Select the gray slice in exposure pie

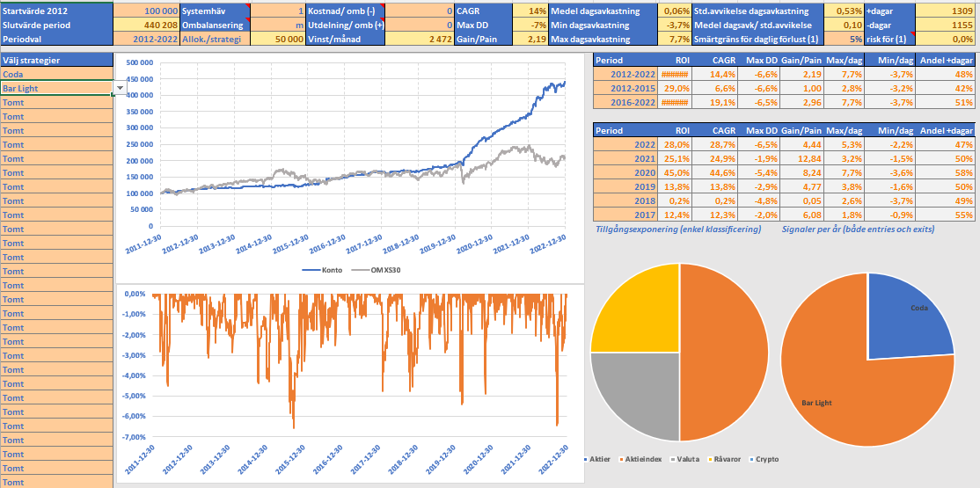pos(635,396)
